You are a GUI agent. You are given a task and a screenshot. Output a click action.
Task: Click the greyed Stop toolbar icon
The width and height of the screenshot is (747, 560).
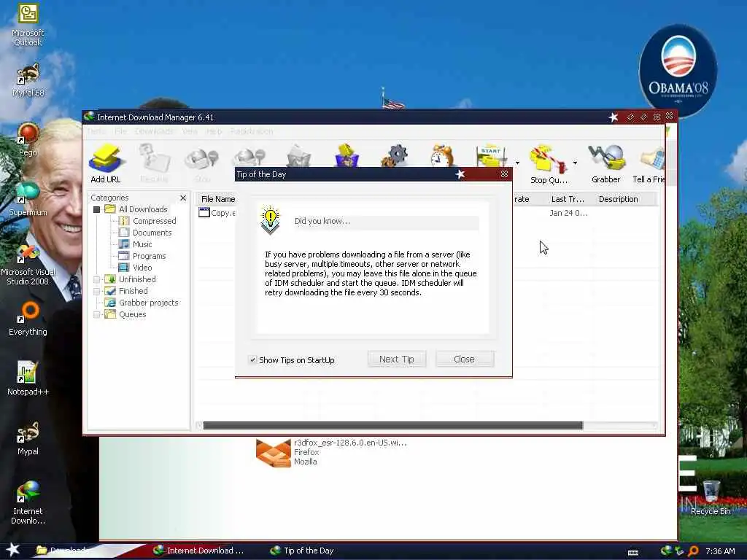tap(202, 163)
